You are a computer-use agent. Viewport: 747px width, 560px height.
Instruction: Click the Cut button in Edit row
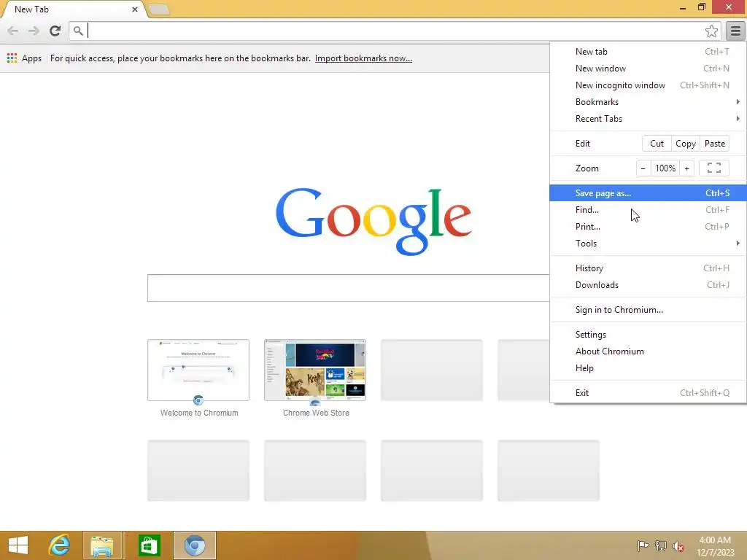point(657,144)
